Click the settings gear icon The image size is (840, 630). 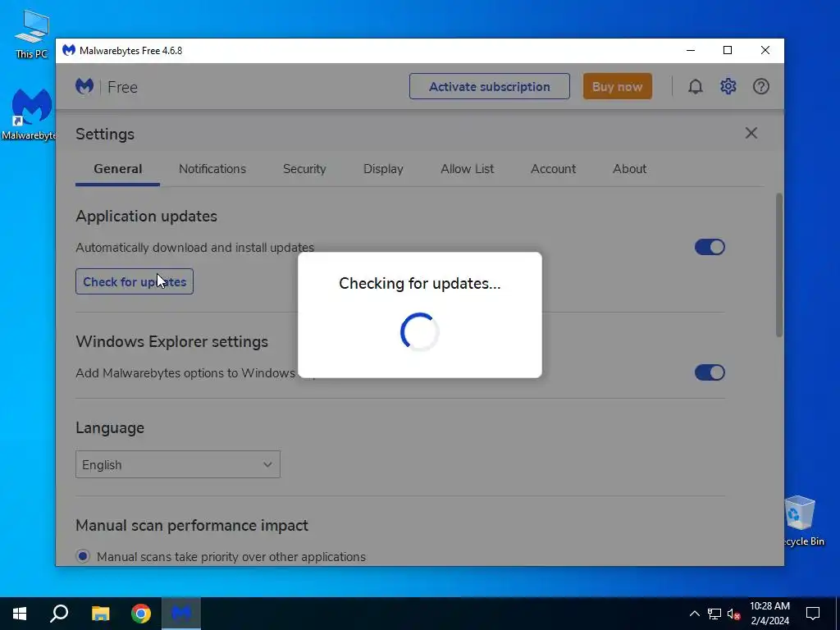point(728,86)
